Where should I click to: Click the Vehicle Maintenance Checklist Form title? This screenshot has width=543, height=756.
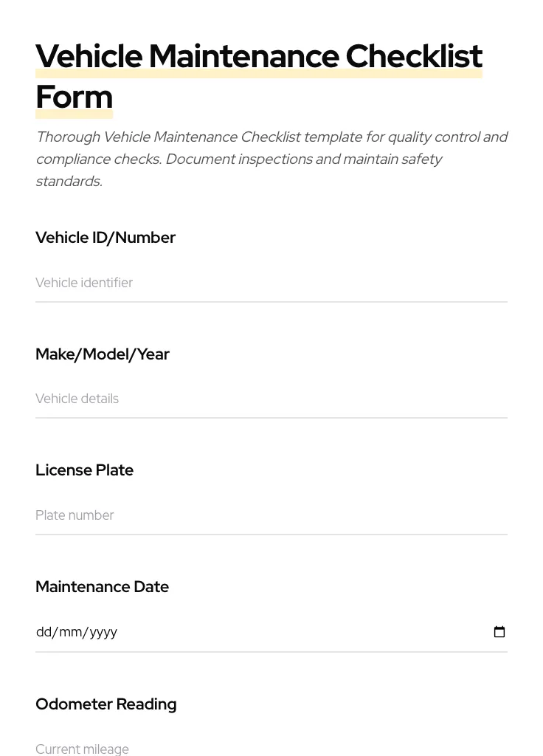click(x=259, y=56)
